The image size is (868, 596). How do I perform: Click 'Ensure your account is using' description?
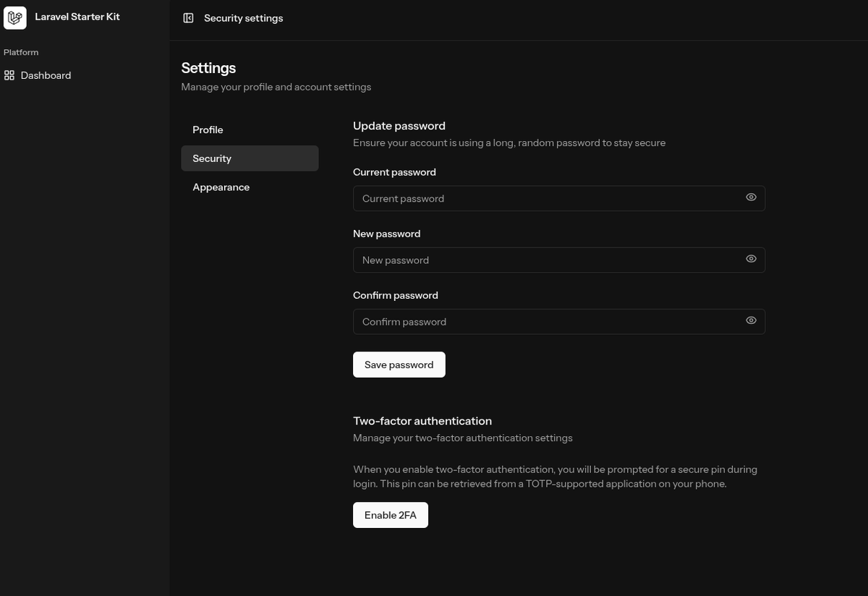pyautogui.click(x=509, y=142)
